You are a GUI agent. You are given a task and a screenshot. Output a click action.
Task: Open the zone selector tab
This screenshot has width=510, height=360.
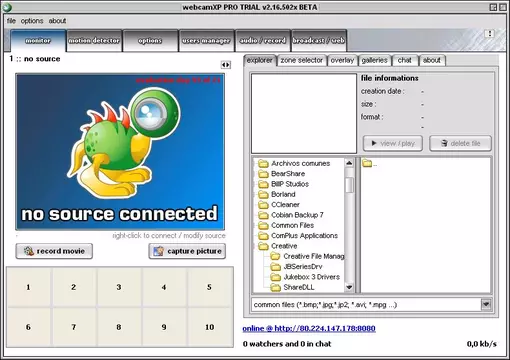[302, 60]
